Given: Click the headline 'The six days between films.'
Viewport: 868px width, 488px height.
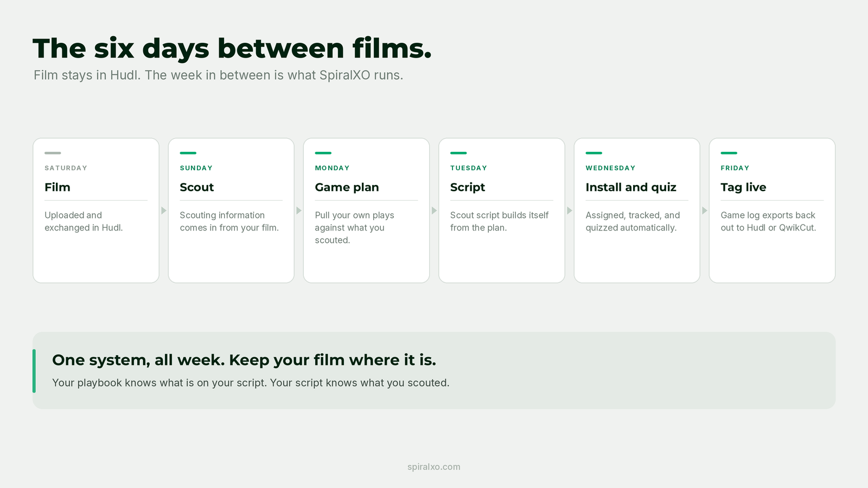Looking at the screenshot, I should point(232,49).
